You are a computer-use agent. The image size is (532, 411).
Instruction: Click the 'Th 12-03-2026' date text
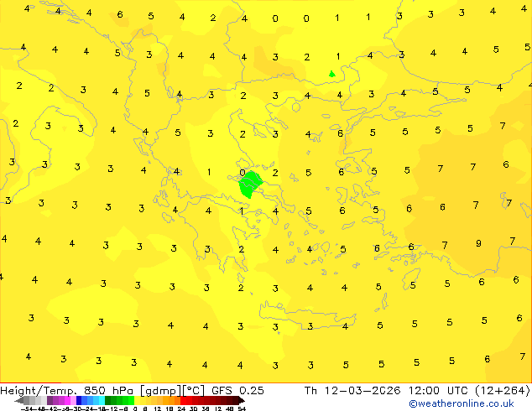pyautogui.click(x=352, y=390)
